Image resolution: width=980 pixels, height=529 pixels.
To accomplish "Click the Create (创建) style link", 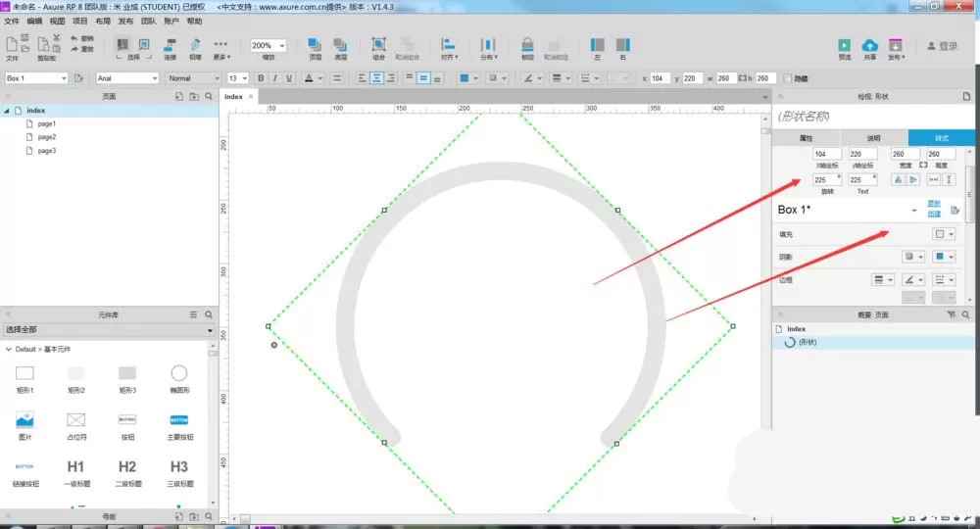I will (x=934, y=214).
